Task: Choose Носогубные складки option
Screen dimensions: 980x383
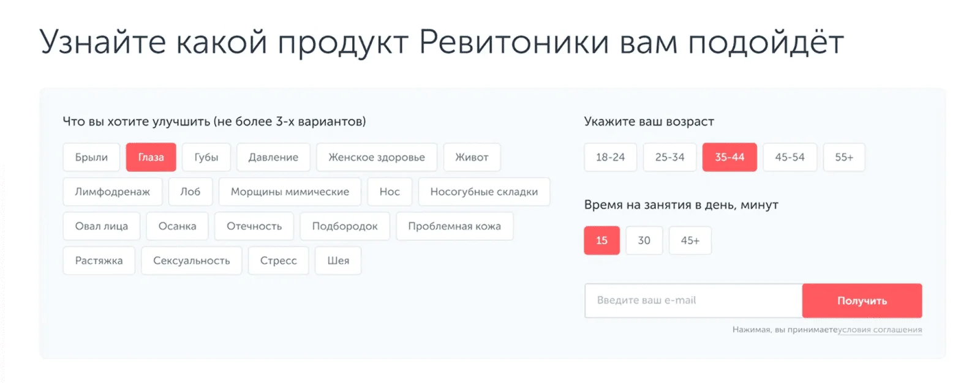Action: [484, 191]
